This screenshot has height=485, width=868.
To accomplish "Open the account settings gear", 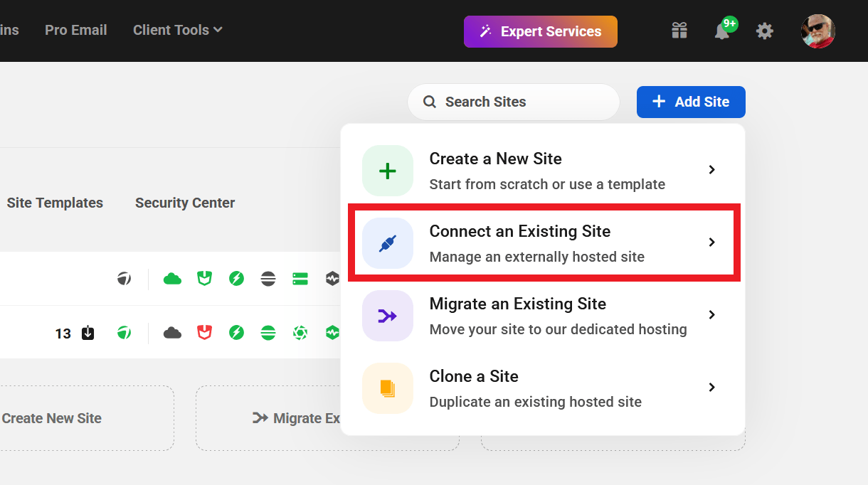I will [x=764, y=31].
